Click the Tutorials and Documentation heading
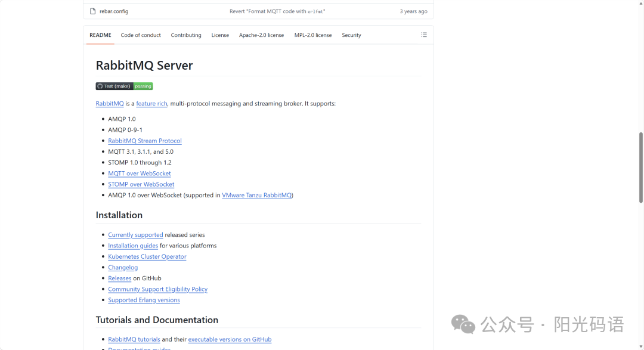This screenshot has height=350, width=644. 157,320
